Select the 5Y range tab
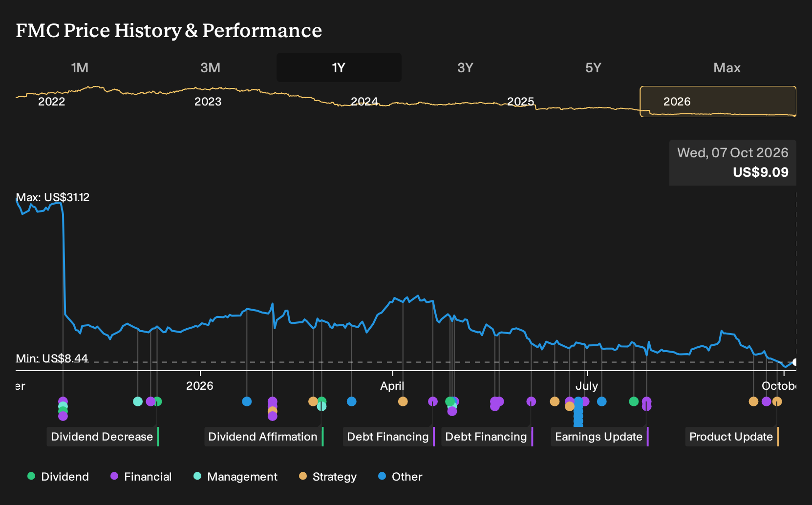This screenshot has width=812, height=505. [x=593, y=67]
